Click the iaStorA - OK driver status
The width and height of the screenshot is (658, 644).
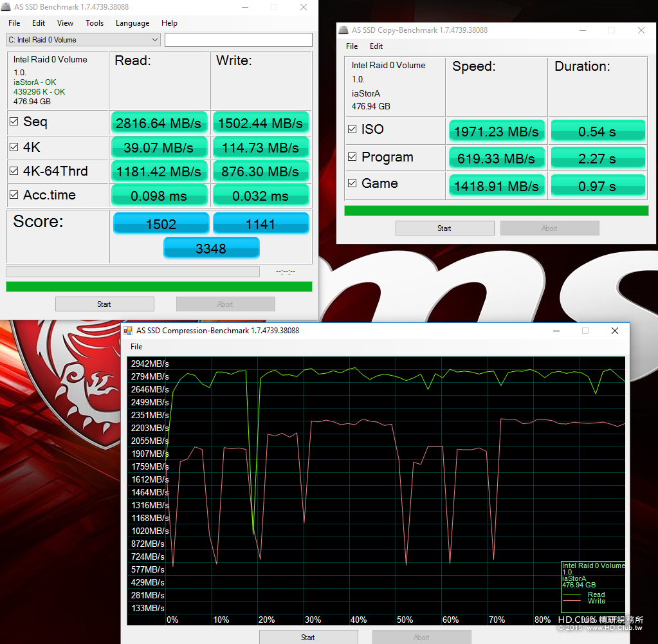34,82
